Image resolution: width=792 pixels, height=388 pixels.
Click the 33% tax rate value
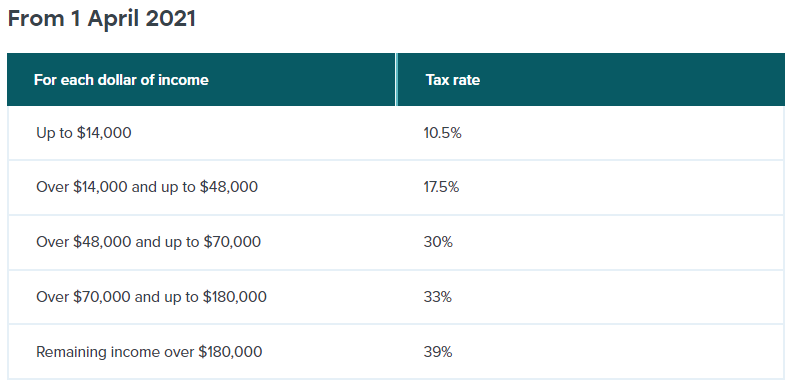click(437, 297)
